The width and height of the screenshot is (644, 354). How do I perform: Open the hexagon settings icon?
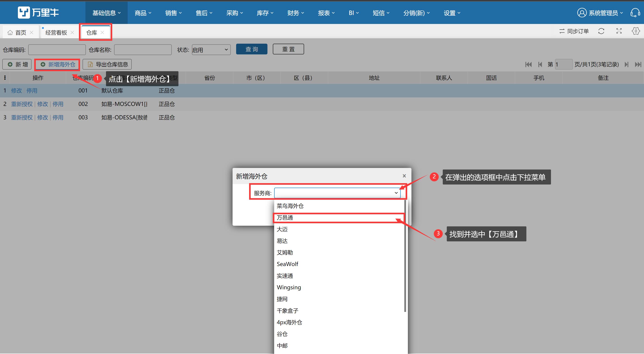click(x=636, y=31)
